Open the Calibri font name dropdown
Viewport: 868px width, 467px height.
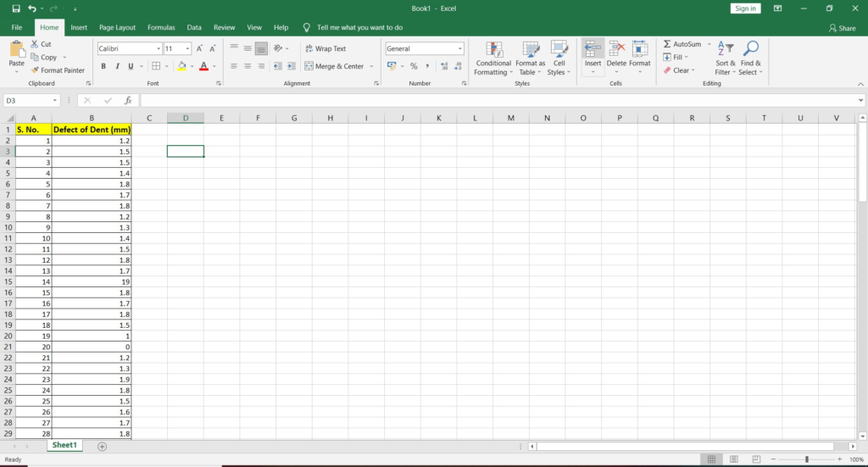(x=159, y=48)
